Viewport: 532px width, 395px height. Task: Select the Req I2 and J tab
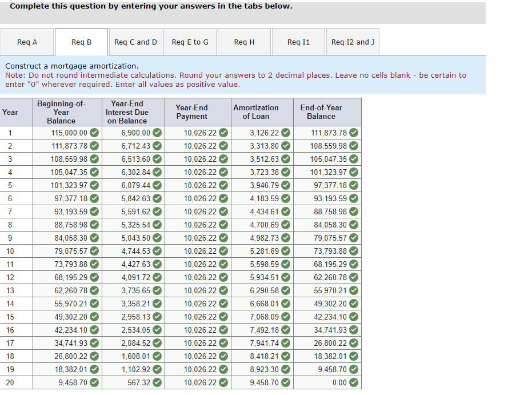(352, 41)
